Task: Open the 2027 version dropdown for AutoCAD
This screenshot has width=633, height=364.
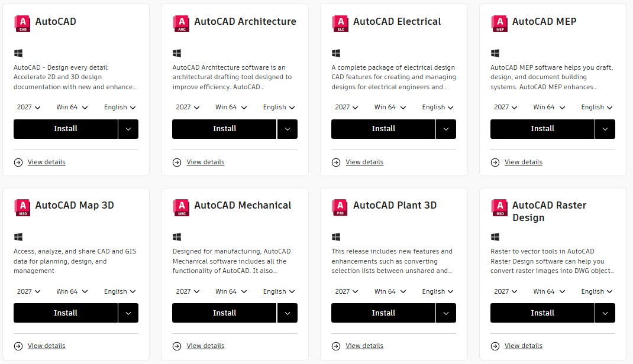Action: 28,108
